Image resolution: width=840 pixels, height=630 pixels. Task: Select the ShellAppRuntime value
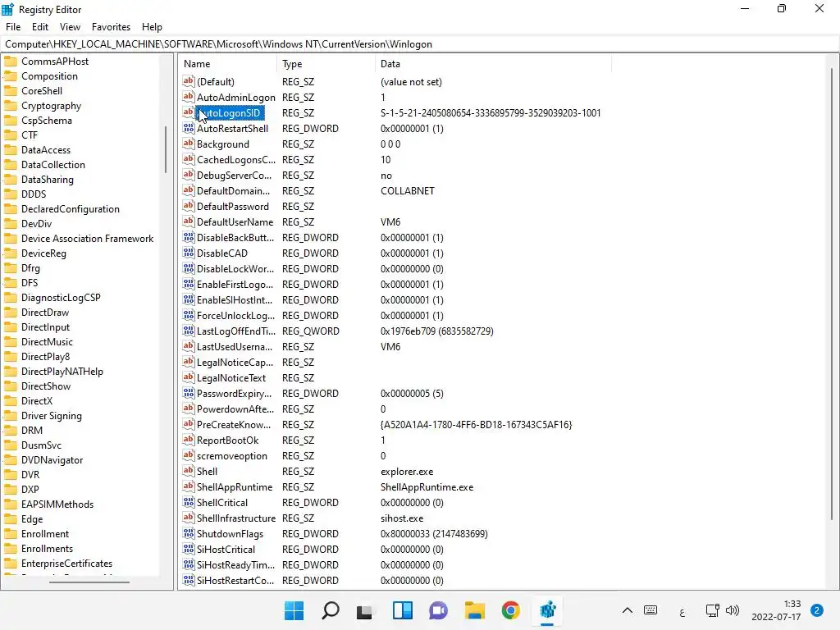coord(235,487)
